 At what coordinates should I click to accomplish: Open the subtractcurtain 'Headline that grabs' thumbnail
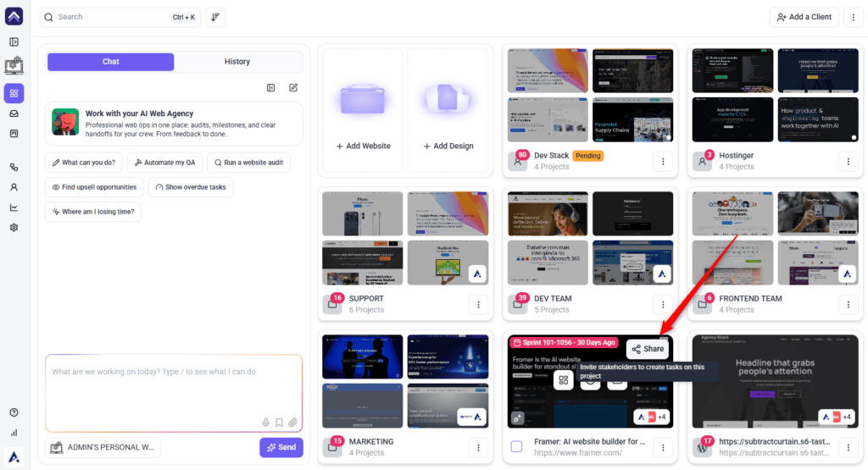coord(775,381)
